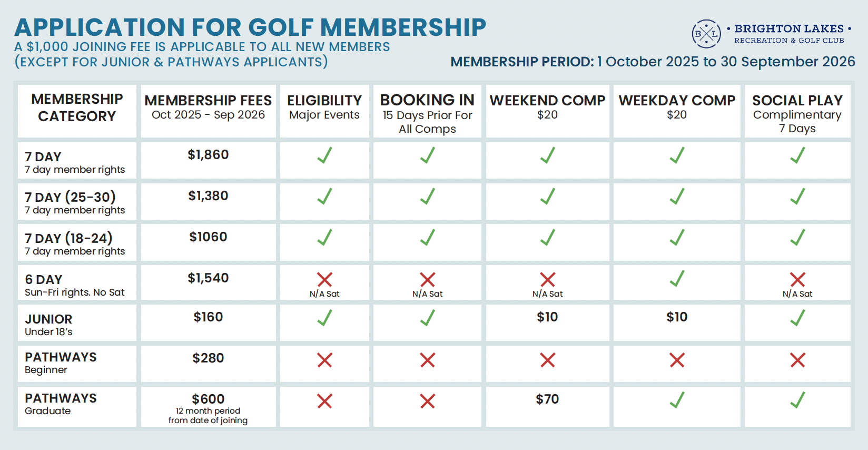Click Pathways Graduate booking red cross
Viewport: 868px width, 450px height.
(x=427, y=401)
